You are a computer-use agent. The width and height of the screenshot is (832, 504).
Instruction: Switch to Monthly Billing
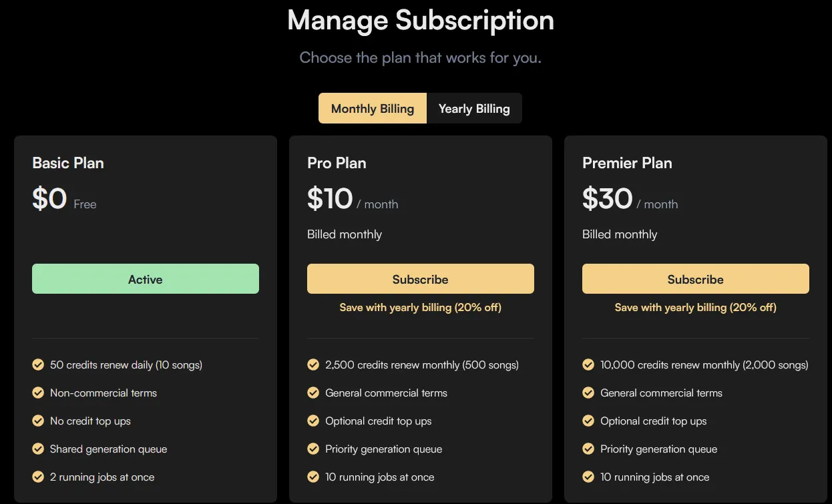[x=373, y=108]
